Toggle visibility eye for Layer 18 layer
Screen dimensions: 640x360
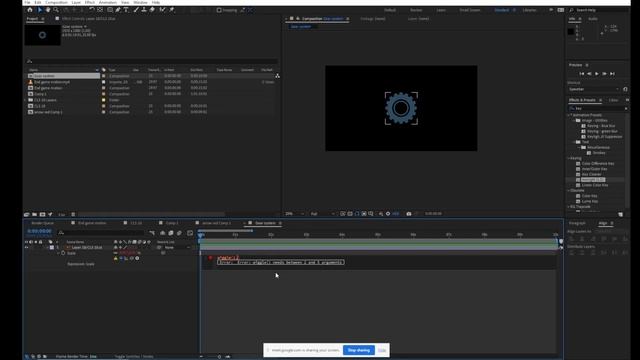[27, 247]
